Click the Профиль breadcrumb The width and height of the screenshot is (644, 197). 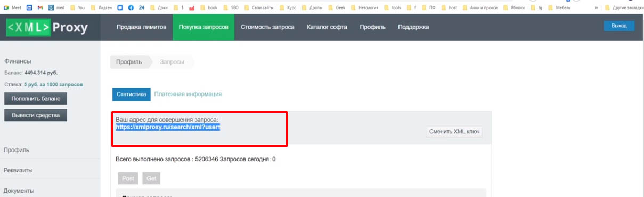[x=129, y=62]
